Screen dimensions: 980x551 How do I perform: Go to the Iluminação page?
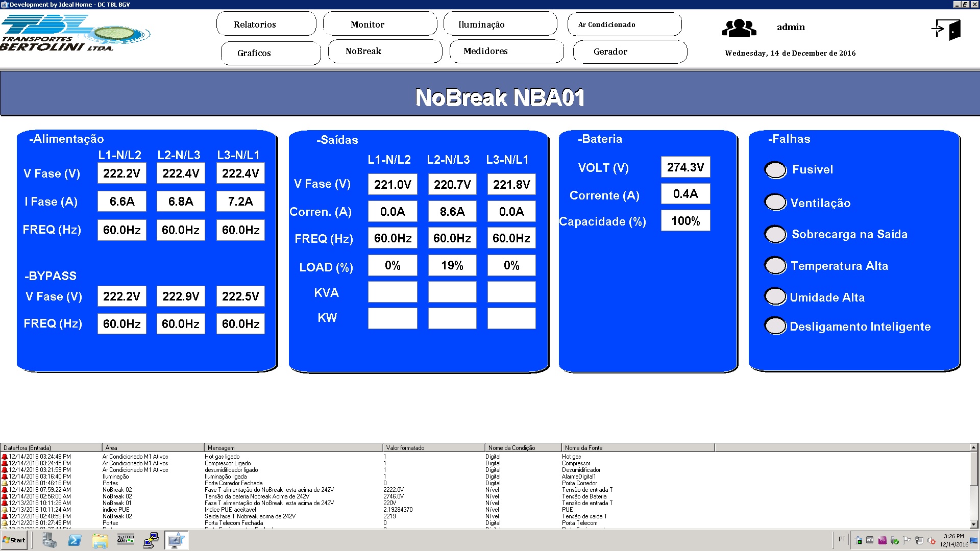point(500,24)
